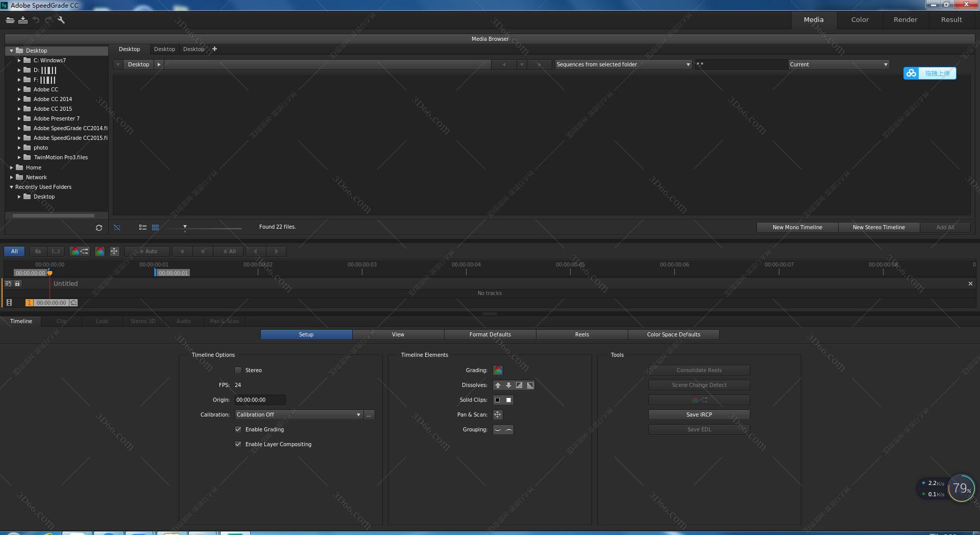This screenshot has width=980, height=535.
Task: Uncheck Enable Grading option
Action: (238, 429)
